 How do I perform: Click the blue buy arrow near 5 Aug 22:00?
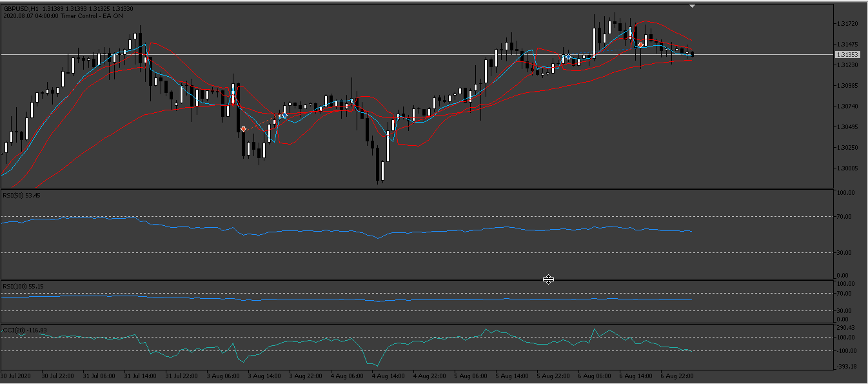tap(568, 57)
